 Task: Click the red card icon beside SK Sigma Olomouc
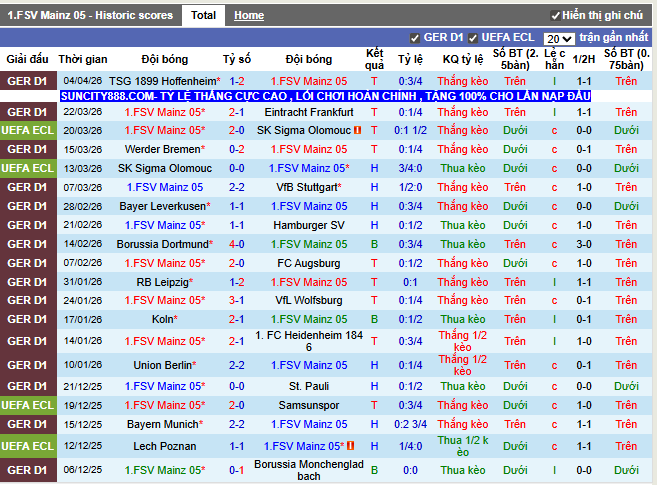point(358,130)
